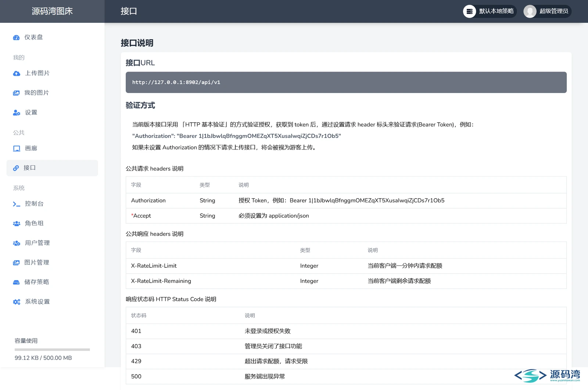The height and width of the screenshot is (390, 588).
Task: Click the dashboard gauge icon beside 仪表盘
Action: 16,37
